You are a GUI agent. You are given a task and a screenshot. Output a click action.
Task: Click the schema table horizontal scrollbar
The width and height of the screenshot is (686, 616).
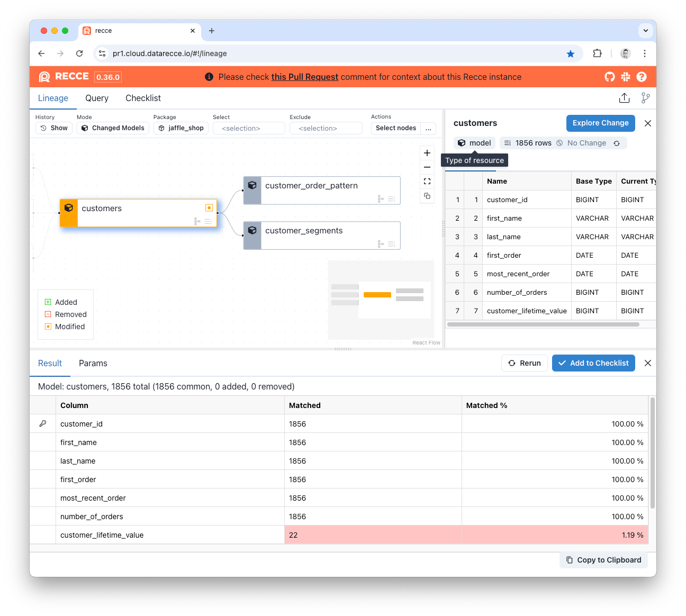tap(543, 324)
